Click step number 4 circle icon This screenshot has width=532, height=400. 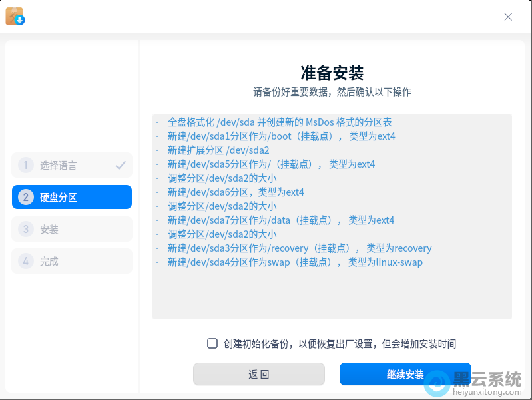26,261
